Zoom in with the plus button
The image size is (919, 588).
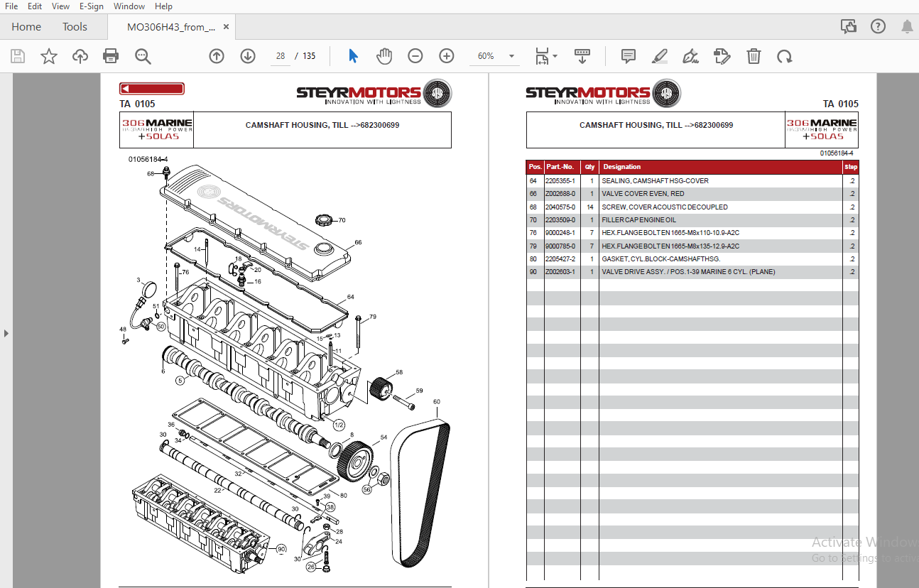tap(446, 56)
